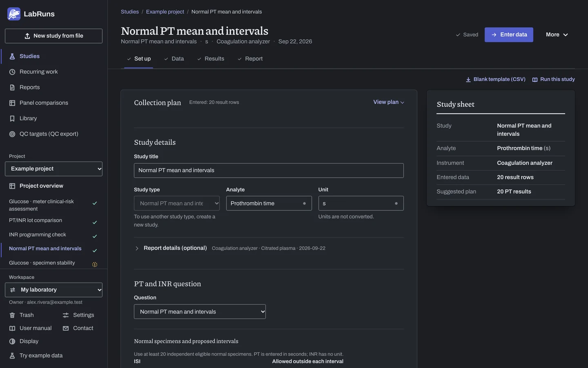Open Trash bin icon
Viewport: 588px width, 368px height.
[12, 315]
